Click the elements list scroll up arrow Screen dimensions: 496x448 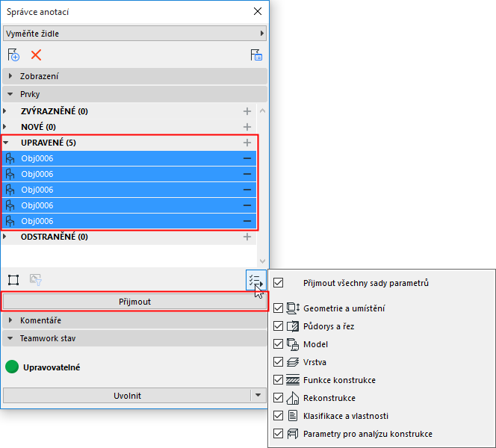(x=262, y=111)
